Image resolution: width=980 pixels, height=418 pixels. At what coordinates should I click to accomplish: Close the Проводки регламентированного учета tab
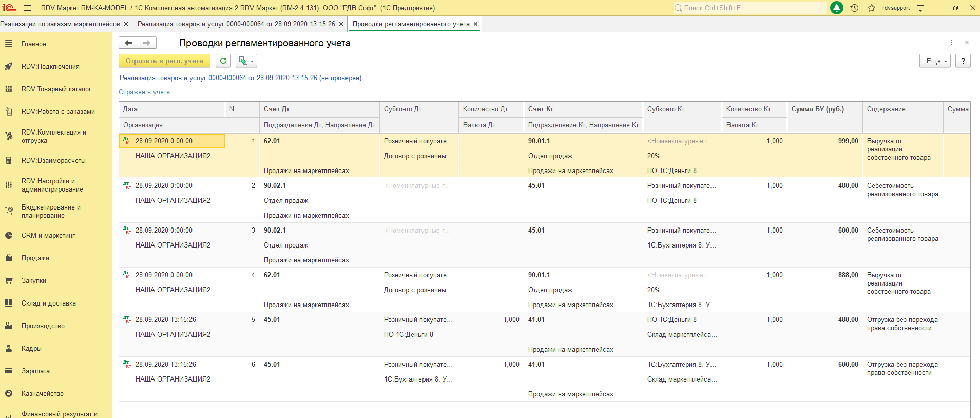click(475, 24)
